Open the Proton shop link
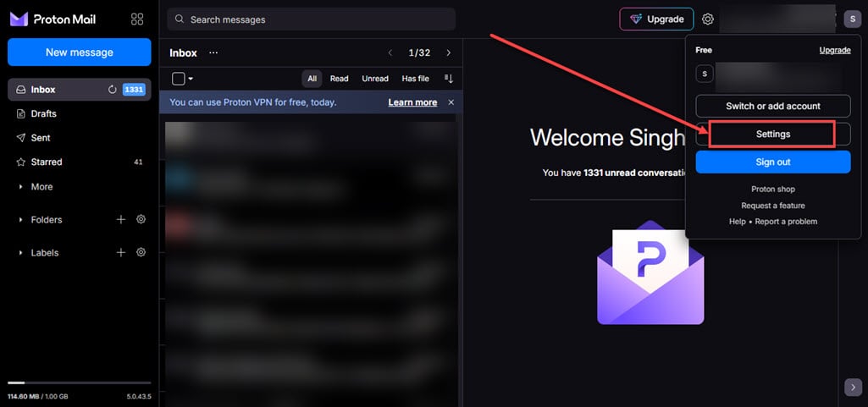This screenshot has width=868, height=407. click(773, 190)
